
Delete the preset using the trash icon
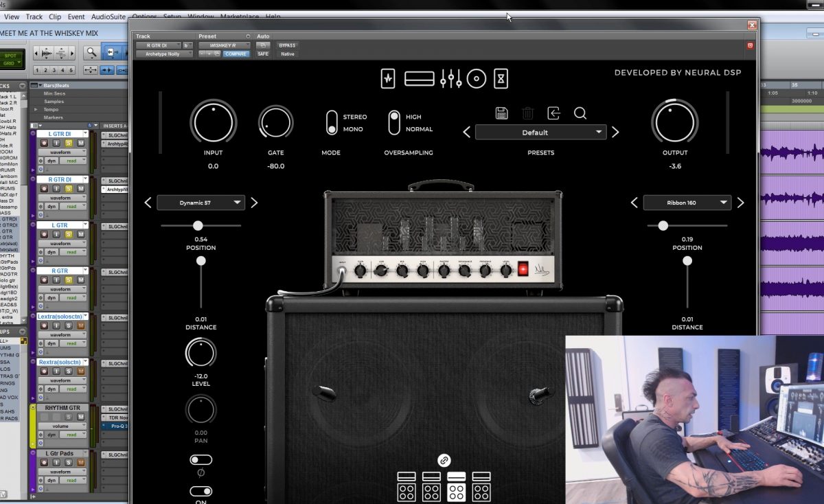tap(527, 113)
